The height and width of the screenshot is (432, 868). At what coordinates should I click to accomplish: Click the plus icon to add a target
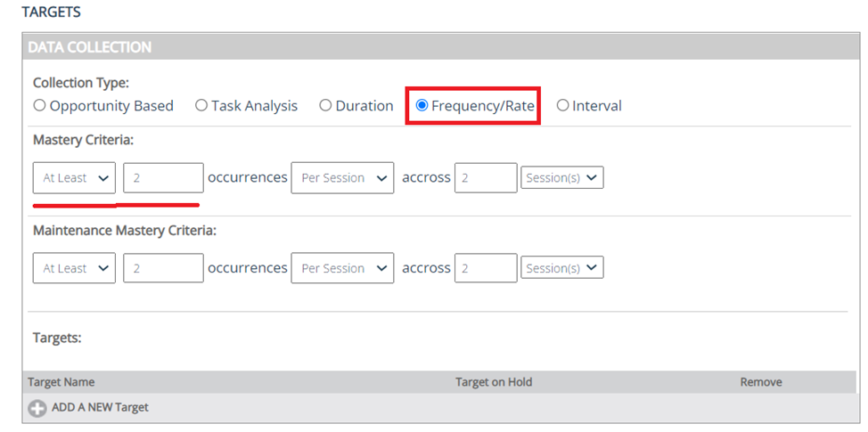click(x=37, y=409)
